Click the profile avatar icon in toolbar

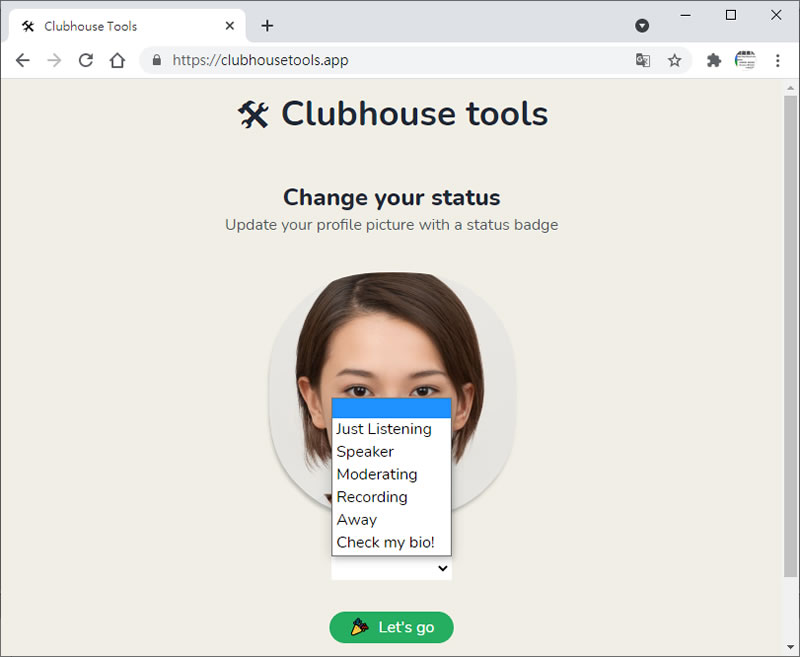click(x=745, y=60)
